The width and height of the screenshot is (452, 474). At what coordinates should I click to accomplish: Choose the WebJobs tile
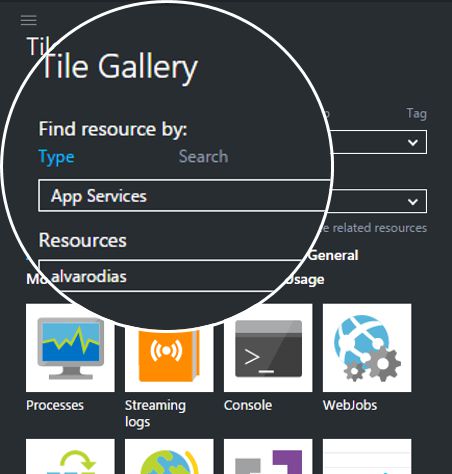[x=367, y=348]
